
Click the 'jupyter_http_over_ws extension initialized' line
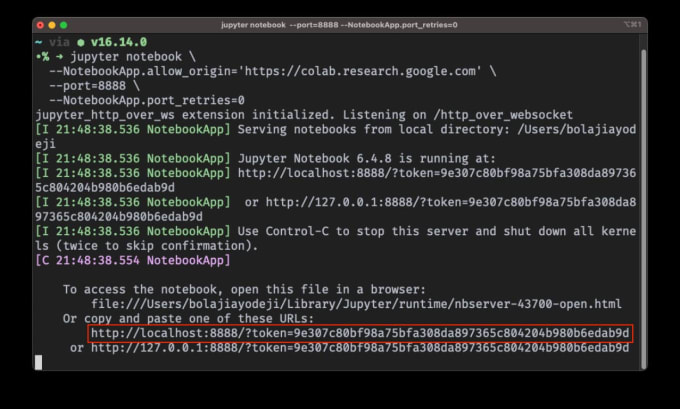tap(304, 115)
